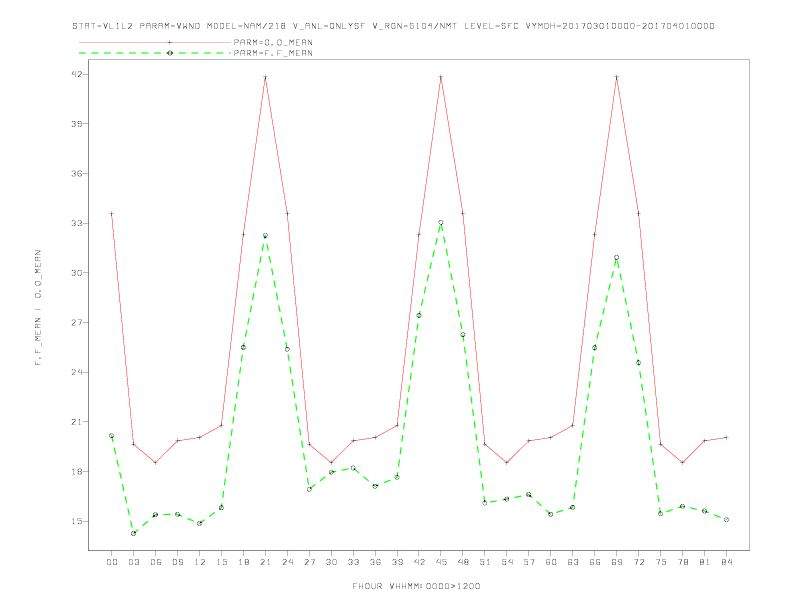Click y-axis tick label 27
This screenshot has width=792, height=612.
click(x=76, y=322)
